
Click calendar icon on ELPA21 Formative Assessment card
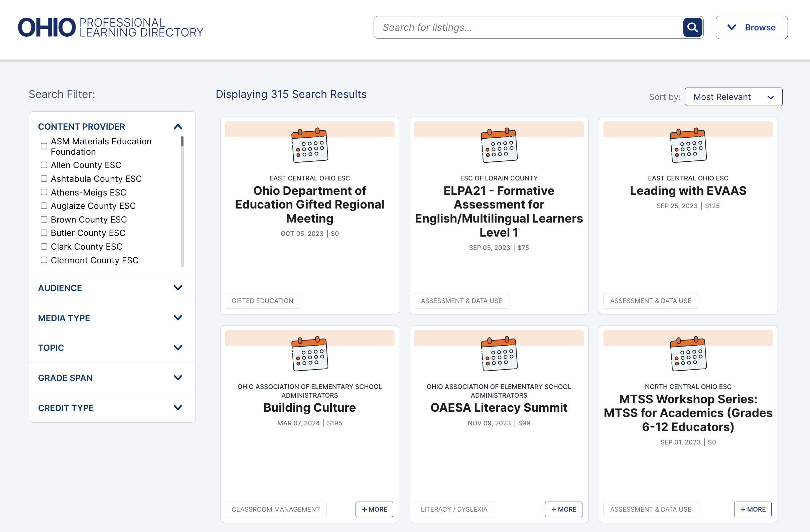pos(499,145)
